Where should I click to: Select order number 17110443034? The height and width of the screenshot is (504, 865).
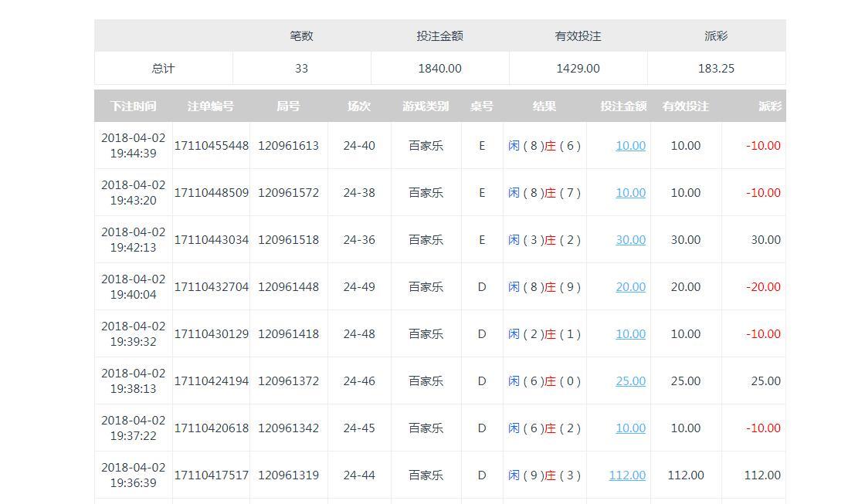click(212, 240)
